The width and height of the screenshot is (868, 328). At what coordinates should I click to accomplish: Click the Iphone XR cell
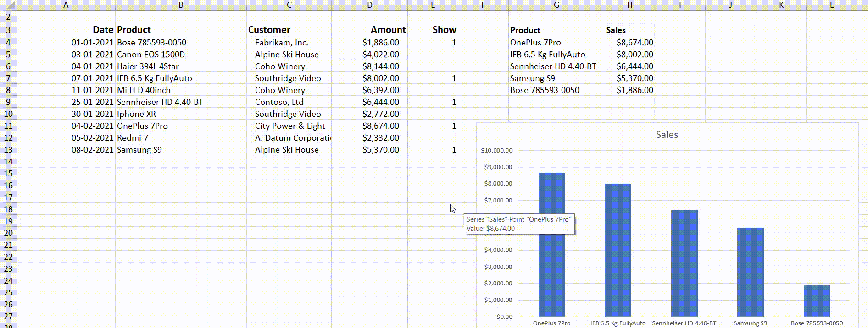[x=181, y=114]
